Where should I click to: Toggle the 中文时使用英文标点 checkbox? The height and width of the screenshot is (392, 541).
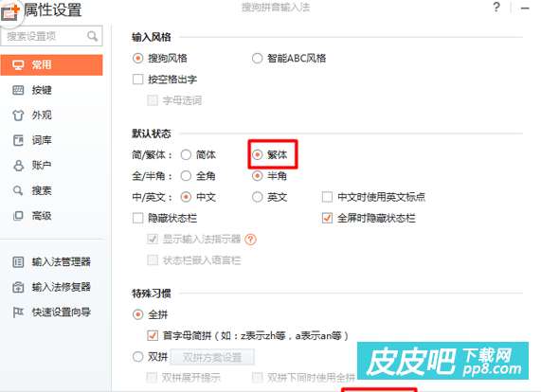pos(327,197)
